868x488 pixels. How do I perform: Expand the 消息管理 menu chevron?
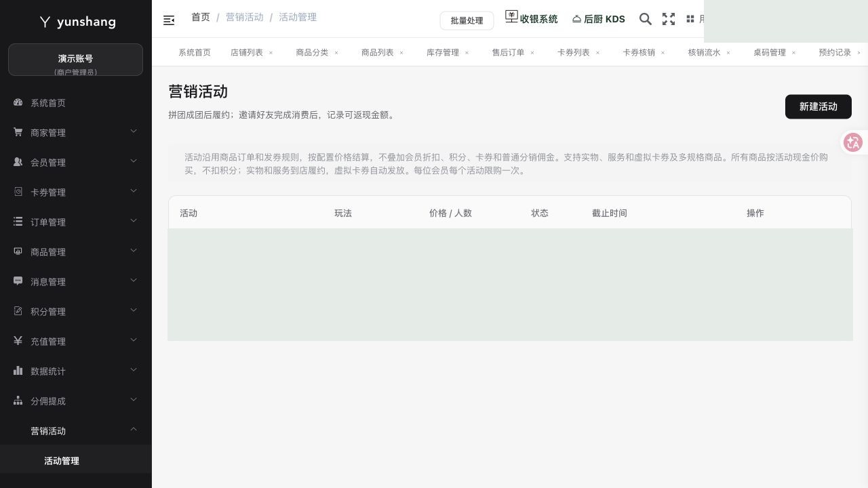click(134, 280)
